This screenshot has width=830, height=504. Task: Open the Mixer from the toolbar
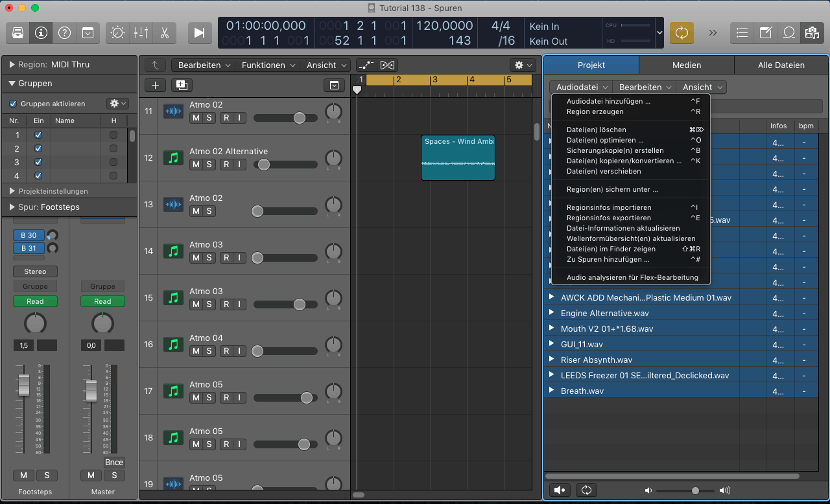tap(141, 32)
